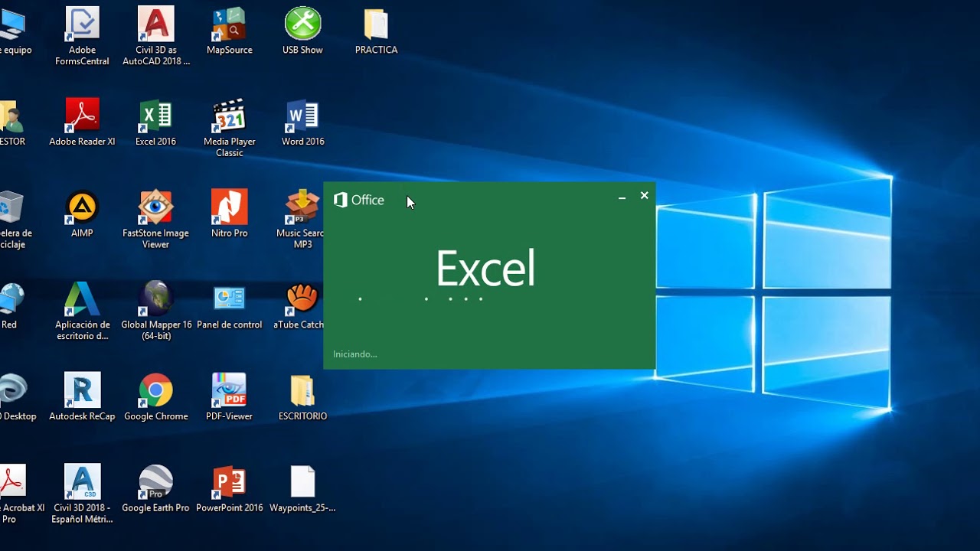
Task: Open Google Earth Pro shortcut
Action: coord(155,490)
